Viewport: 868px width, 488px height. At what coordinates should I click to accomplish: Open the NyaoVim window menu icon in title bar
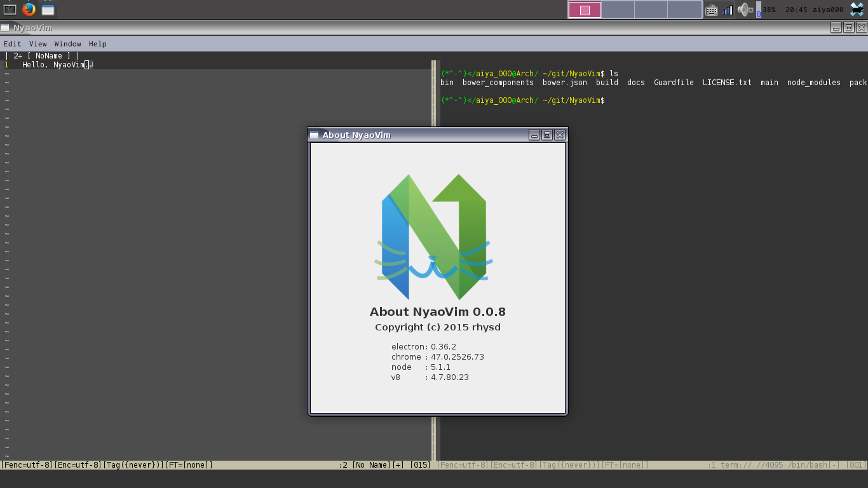pos(5,28)
